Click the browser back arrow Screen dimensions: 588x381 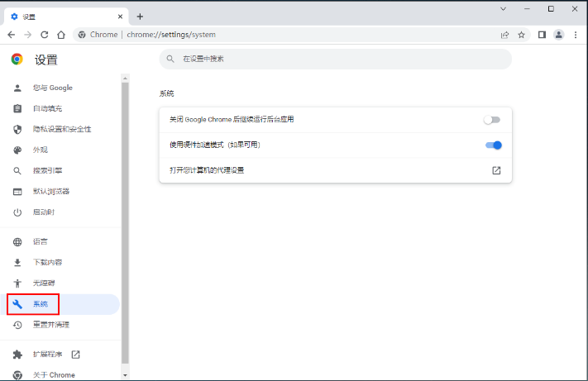(x=12, y=35)
